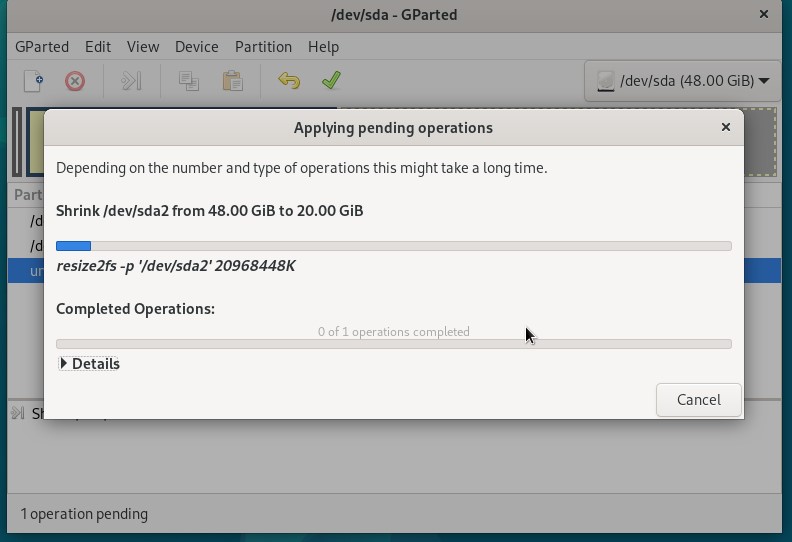Open the /dev/sda (48.00 GiB) device dropdown

(682, 81)
